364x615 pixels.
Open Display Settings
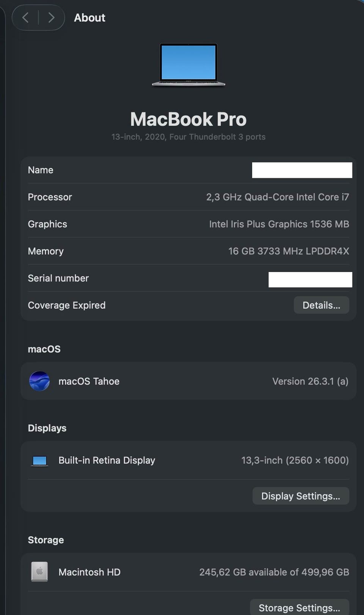301,496
